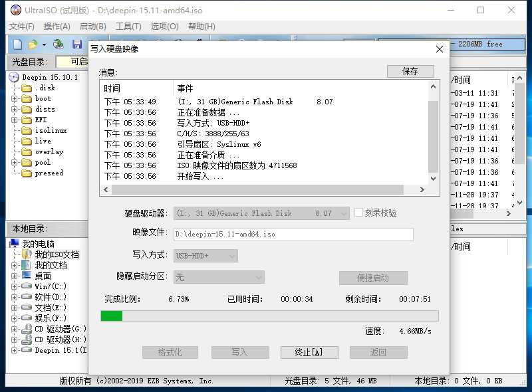Click the 时间 column header in message log
532x392 pixels.
[112, 88]
